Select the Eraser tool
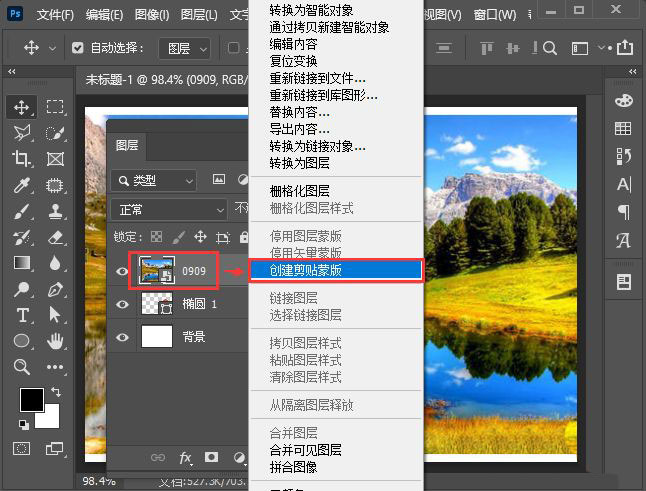Image resolution: width=646 pixels, height=491 pixels. [x=55, y=237]
